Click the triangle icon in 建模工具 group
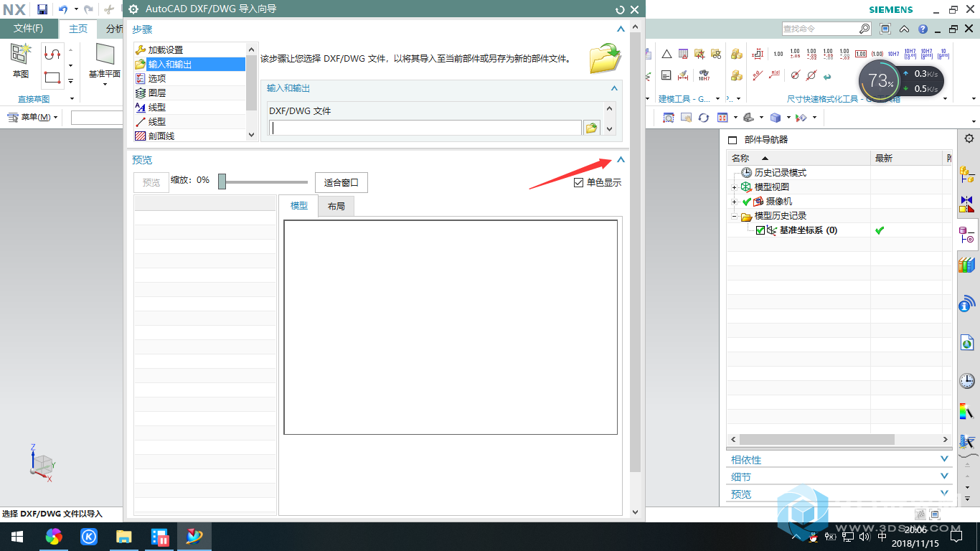This screenshot has width=980, height=551. [x=666, y=54]
